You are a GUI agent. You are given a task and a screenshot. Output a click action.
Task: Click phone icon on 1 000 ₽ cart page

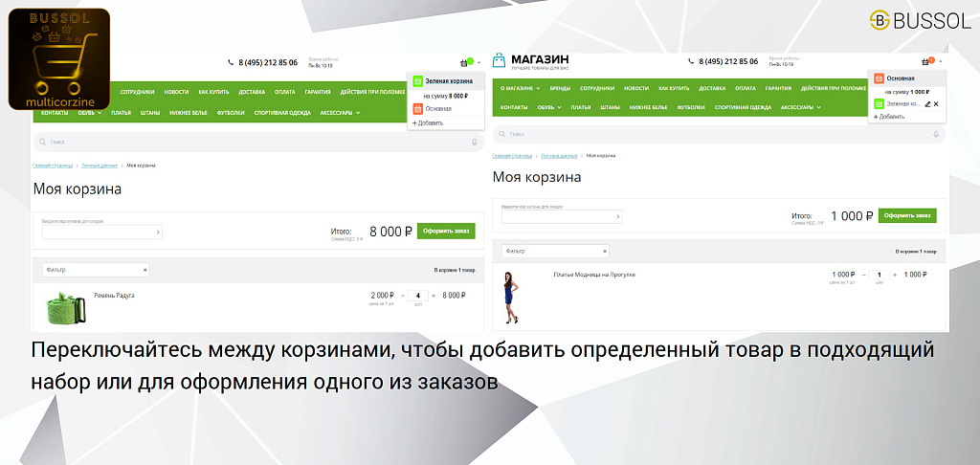point(691,62)
